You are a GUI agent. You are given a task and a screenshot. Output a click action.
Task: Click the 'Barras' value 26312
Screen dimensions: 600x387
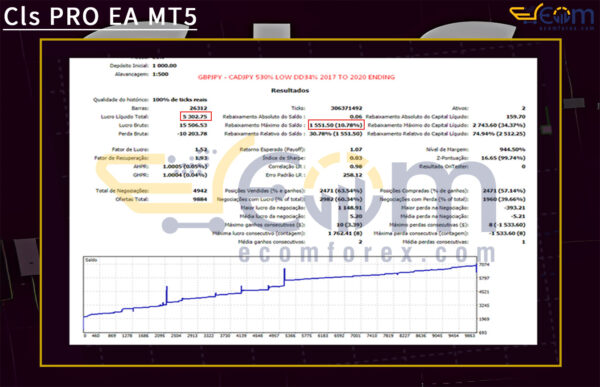[198, 108]
